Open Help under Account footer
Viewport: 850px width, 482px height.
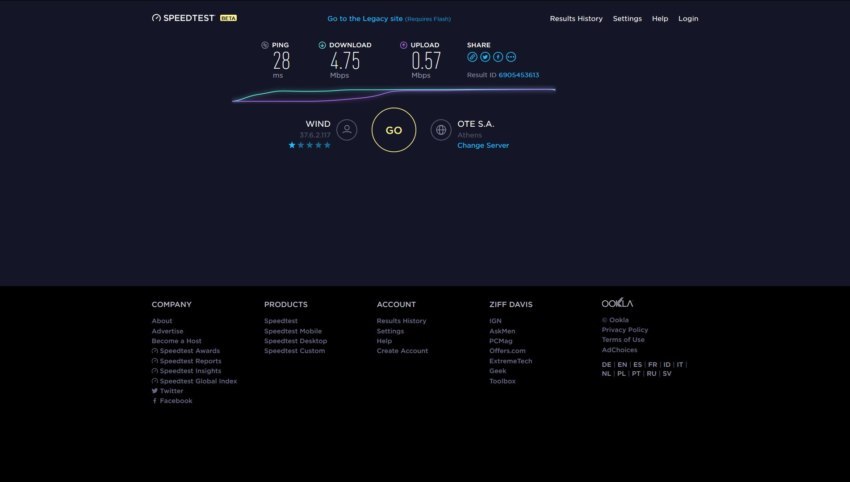(x=384, y=341)
